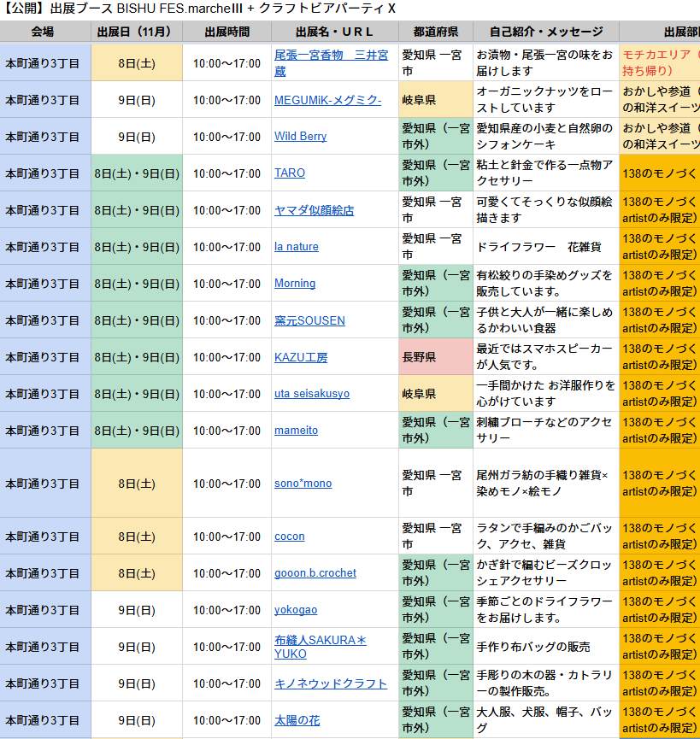Click the mameito exhibitor link
Image resolution: width=700 pixels, height=739 pixels.
(x=296, y=431)
